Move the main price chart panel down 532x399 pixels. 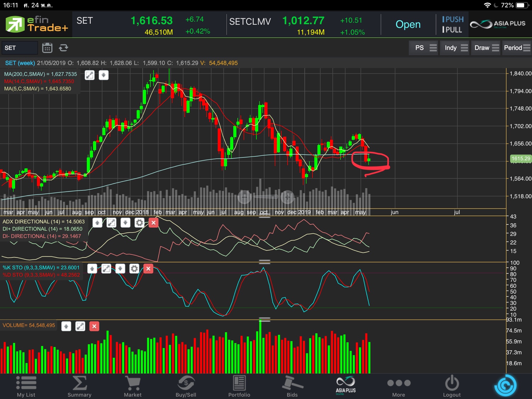pos(104,75)
